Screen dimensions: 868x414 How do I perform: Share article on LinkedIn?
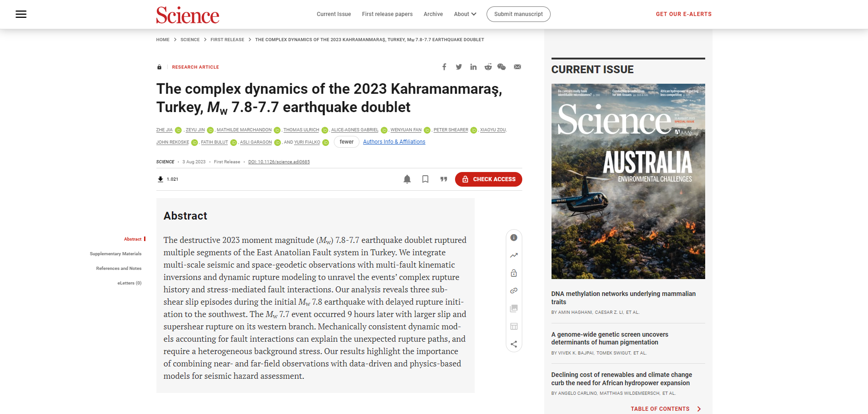473,67
